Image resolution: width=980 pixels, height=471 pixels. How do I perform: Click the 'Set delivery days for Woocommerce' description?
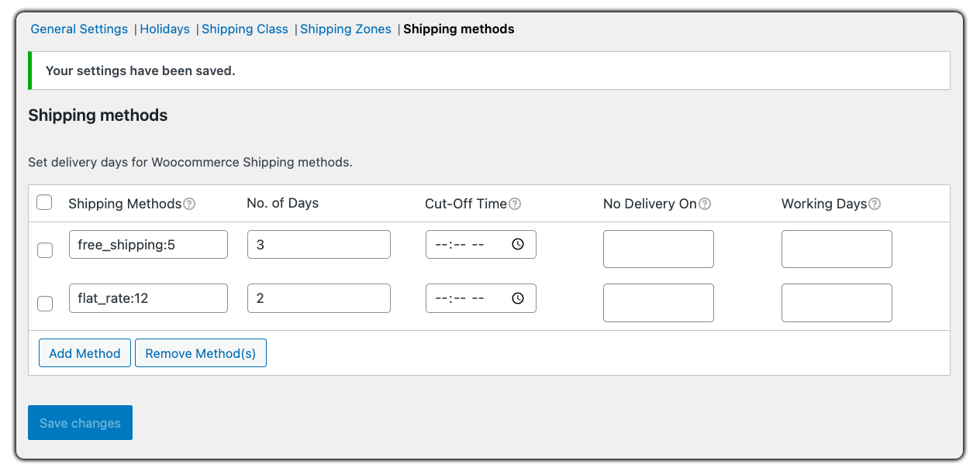190,163
